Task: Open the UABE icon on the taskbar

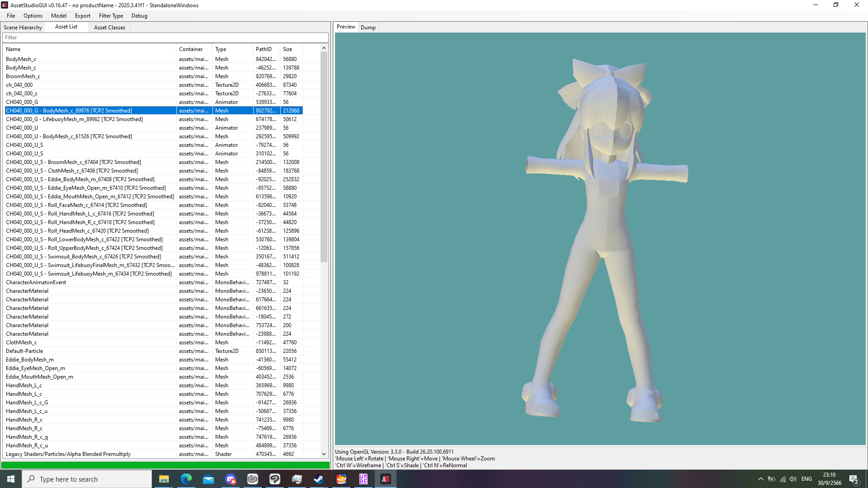Action: pos(363,479)
